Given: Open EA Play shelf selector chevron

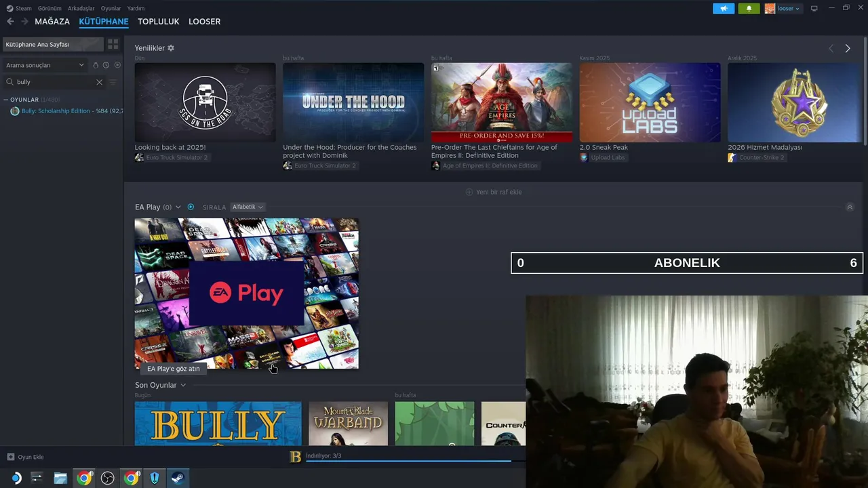Looking at the screenshot, I should [x=178, y=207].
